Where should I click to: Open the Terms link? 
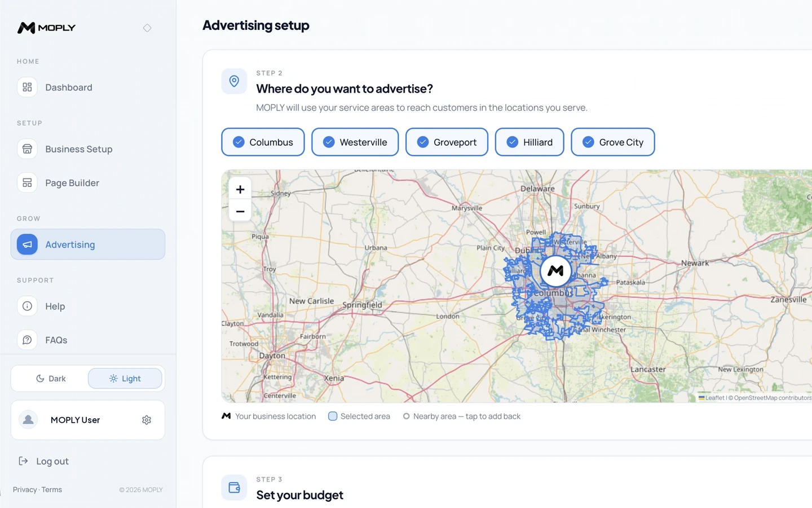(52, 490)
